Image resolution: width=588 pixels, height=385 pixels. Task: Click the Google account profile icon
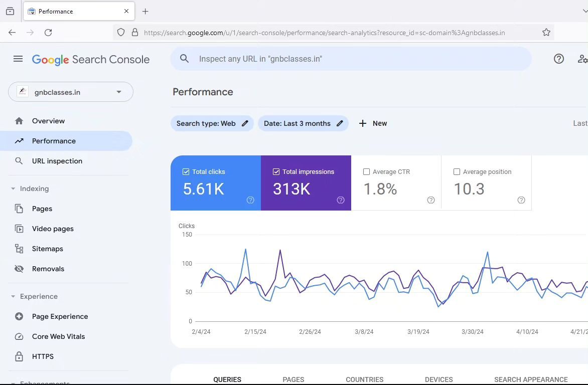[582, 59]
